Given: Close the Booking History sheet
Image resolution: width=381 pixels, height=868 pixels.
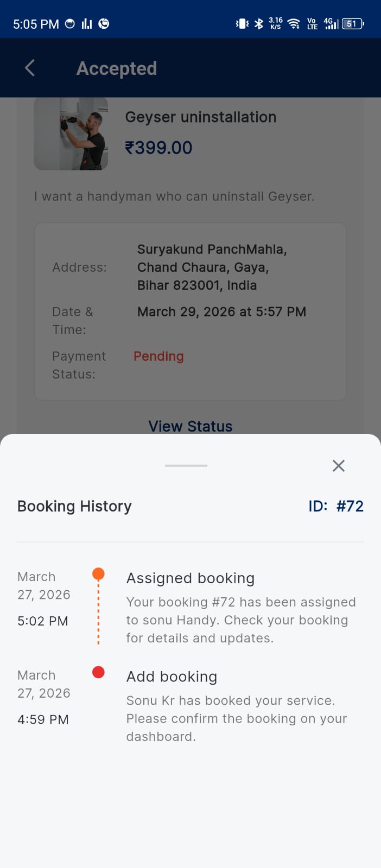Looking at the screenshot, I should (x=338, y=465).
